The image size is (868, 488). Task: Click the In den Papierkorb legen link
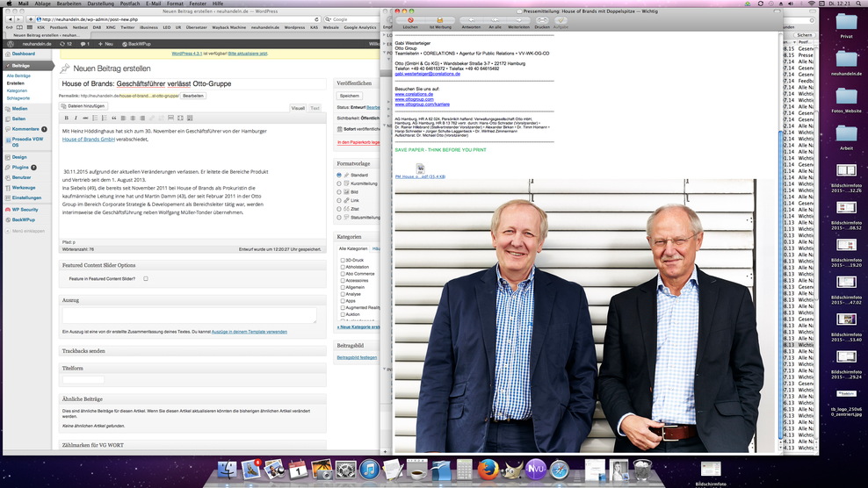click(x=358, y=142)
